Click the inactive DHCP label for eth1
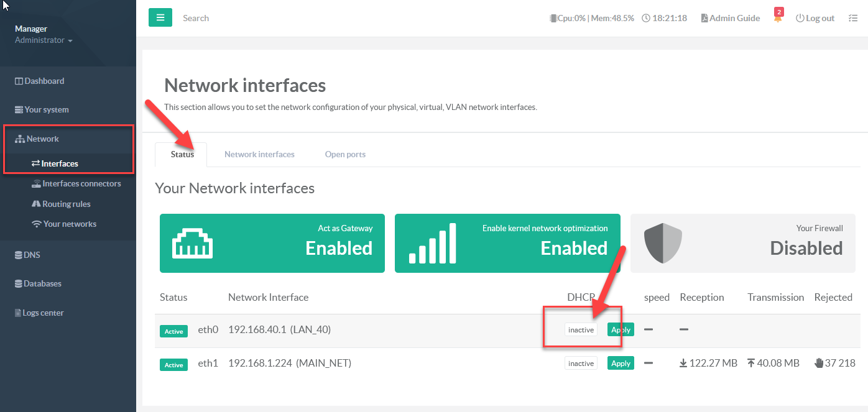 581,364
